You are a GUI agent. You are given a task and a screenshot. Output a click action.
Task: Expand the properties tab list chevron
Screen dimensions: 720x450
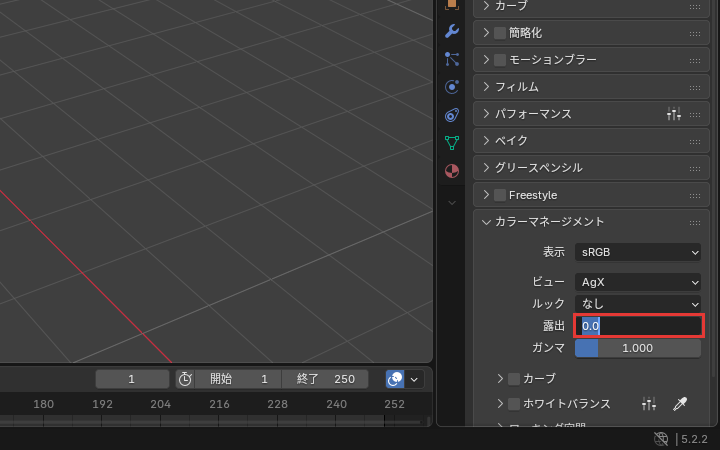452,202
